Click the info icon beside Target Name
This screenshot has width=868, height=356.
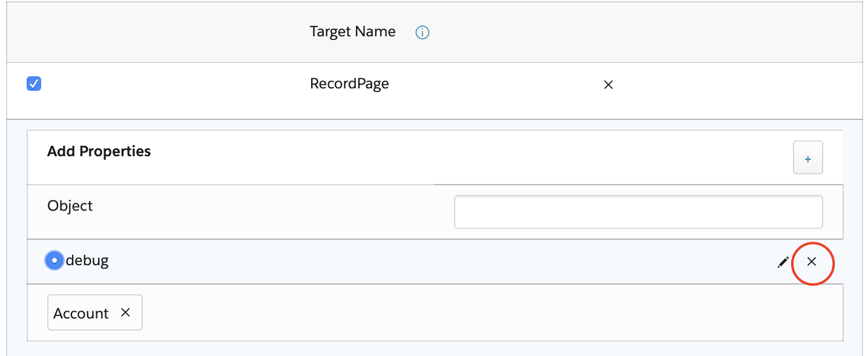(422, 33)
